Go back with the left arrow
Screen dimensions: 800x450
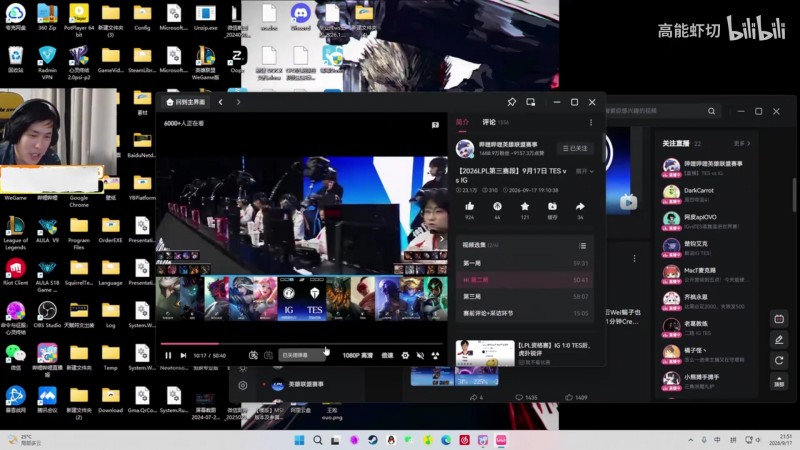[220, 102]
